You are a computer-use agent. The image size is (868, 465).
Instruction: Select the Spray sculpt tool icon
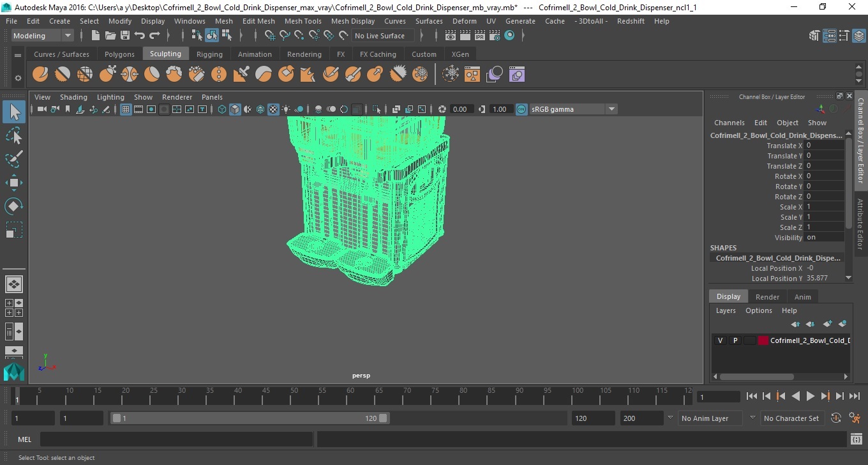click(x=197, y=75)
